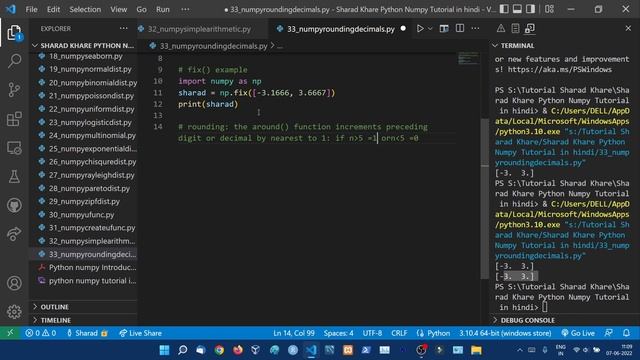This screenshot has height=360, width=640.
Task: Open changes compare icon in editor toolbar
Action: pyautogui.click(x=444, y=29)
